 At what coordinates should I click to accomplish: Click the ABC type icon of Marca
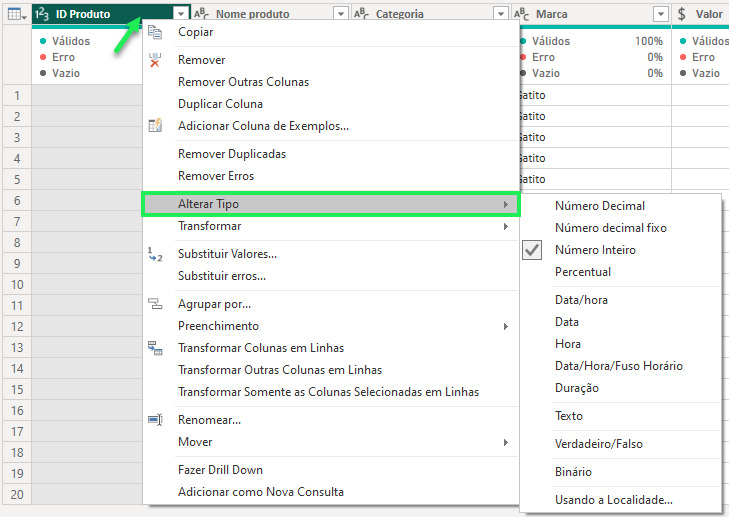(521, 14)
